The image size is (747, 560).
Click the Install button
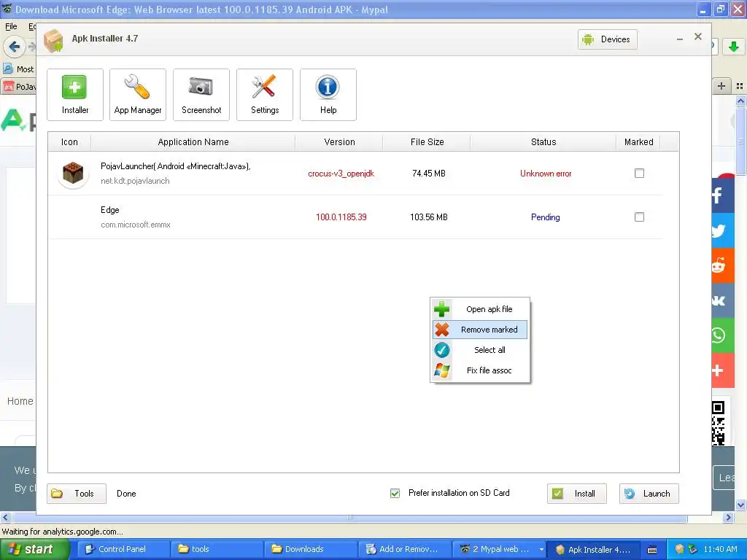point(576,494)
